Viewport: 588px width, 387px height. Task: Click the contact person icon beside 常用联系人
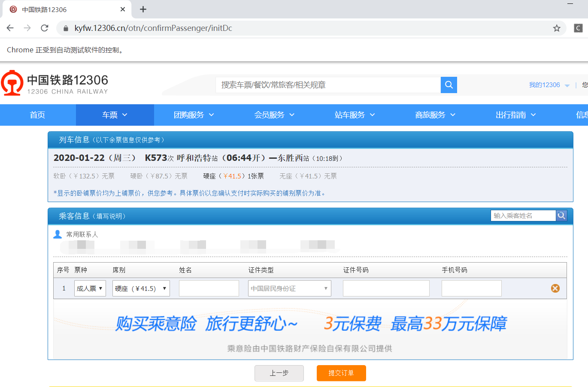click(57, 234)
